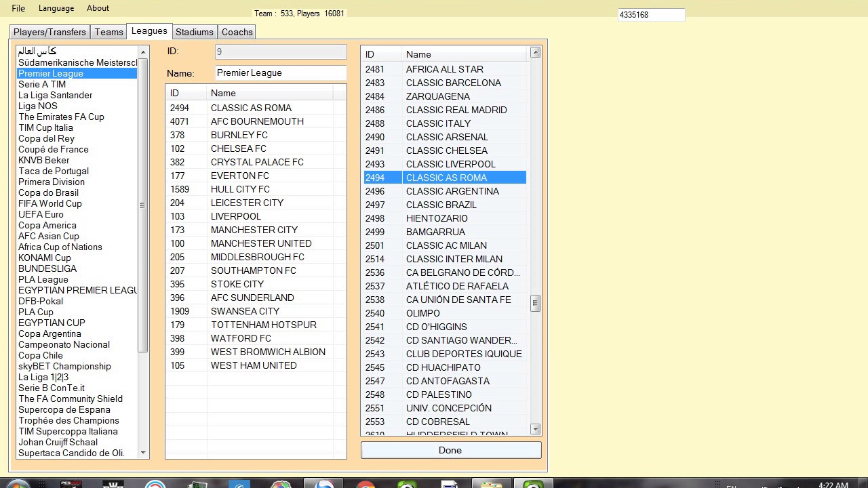Select STOKE CITY team row
Screen dimensions: 868x488
(256, 284)
